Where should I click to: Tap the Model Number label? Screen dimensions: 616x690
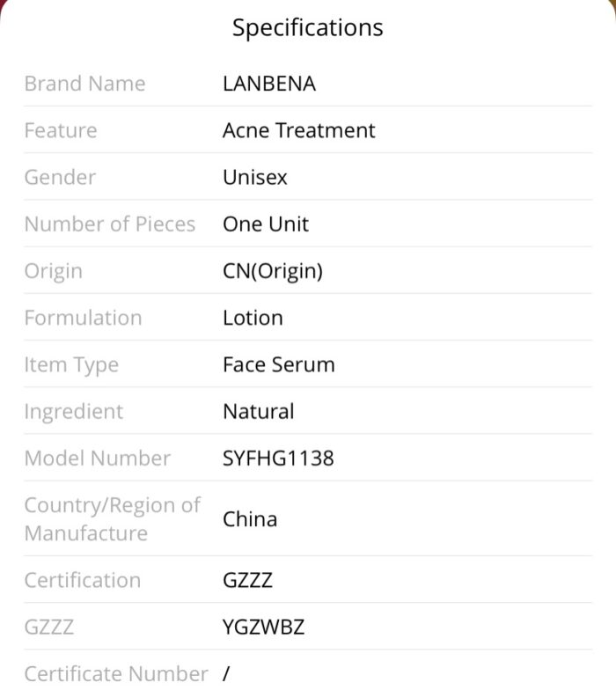point(98,459)
